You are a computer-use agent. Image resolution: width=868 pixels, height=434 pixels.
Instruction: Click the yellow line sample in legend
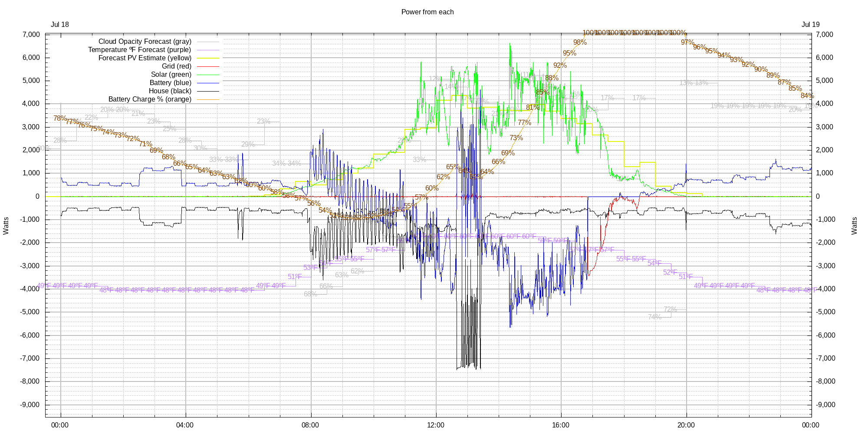pos(208,58)
